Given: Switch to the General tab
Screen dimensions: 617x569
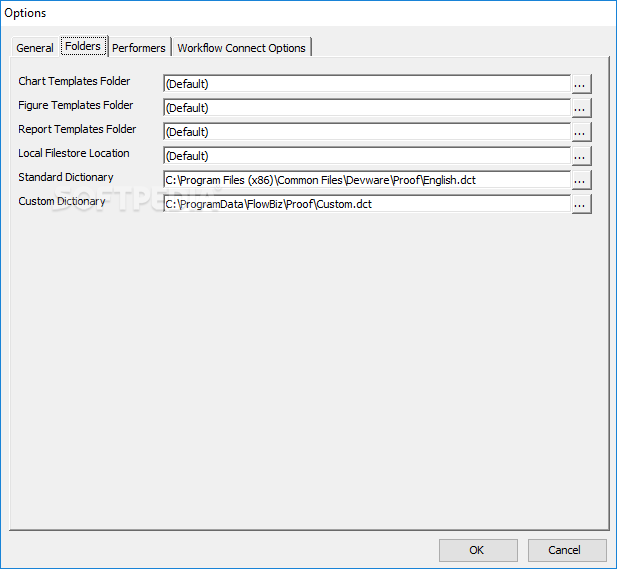Looking at the screenshot, I should point(35,48).
